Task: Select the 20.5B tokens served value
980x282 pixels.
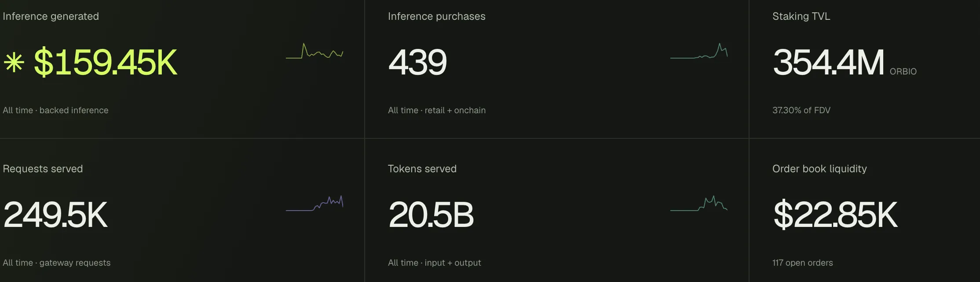Action: click(431, 215)
